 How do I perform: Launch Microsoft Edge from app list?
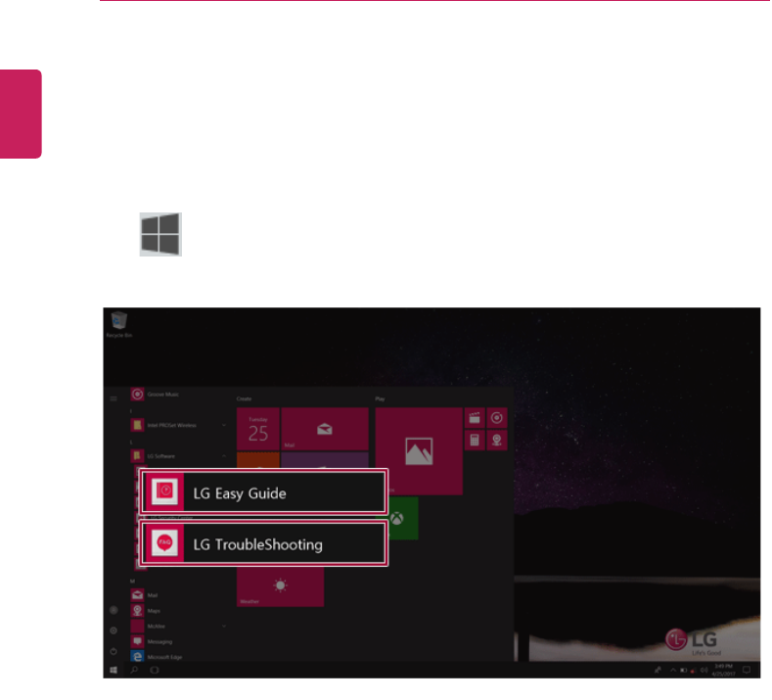coord(157,657)
